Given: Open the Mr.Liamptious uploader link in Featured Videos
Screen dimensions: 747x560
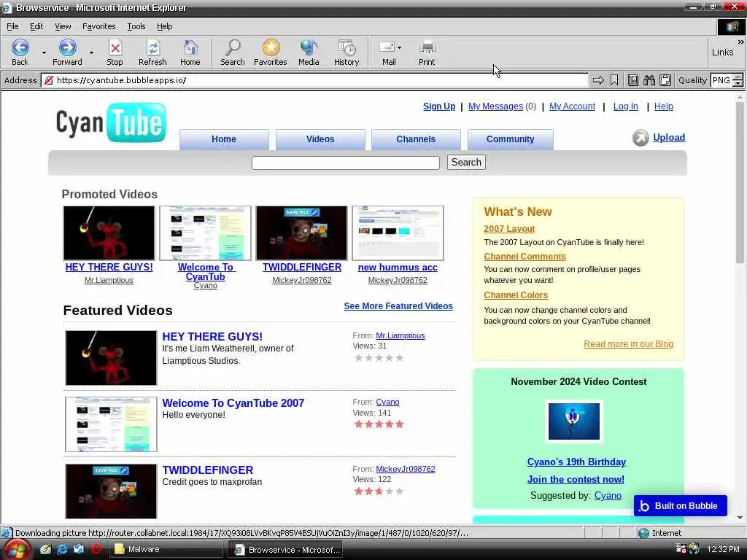Looking at the screenshot, I should tap(400, 335).
